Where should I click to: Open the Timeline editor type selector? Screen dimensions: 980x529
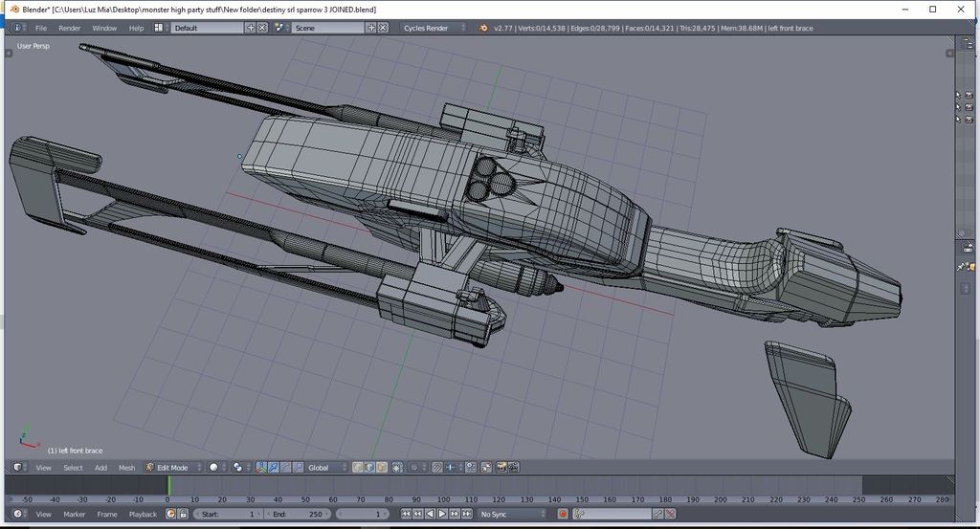tap(20, 514)
